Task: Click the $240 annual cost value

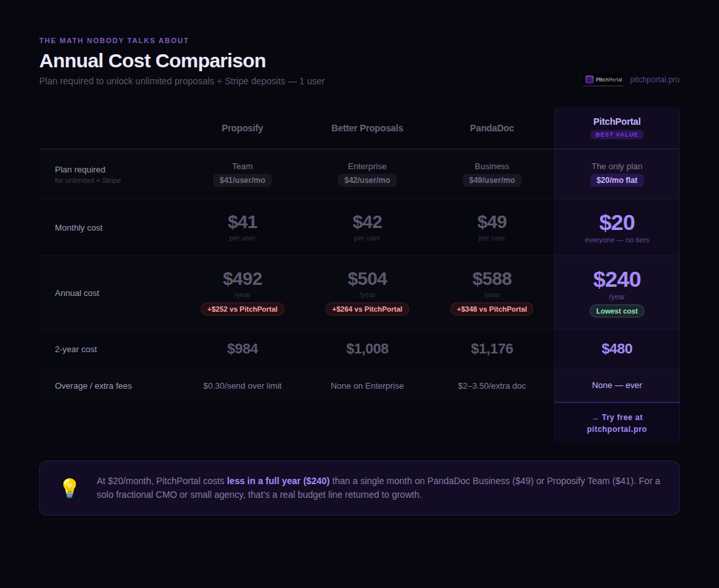Action: pos(617,280)
